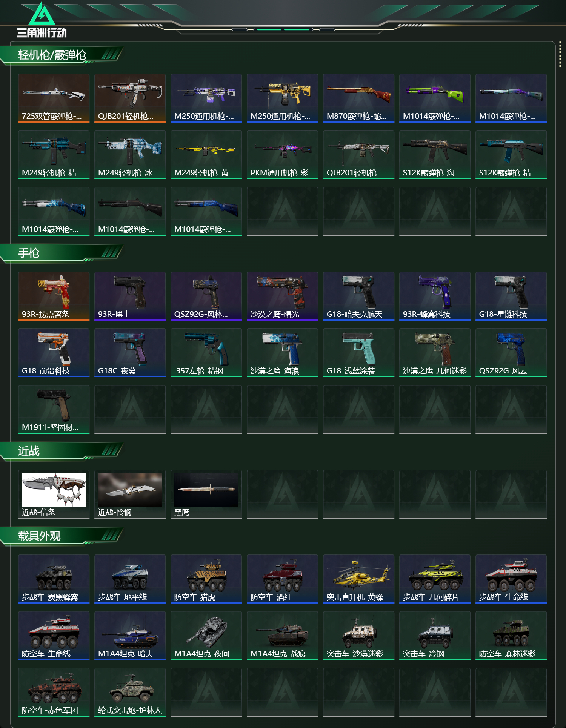The width and height of the screenshot is (566, 728).
Task: Open the 沙漠之鹰-曙光 pistol item
Action: (x=283, y=296)
